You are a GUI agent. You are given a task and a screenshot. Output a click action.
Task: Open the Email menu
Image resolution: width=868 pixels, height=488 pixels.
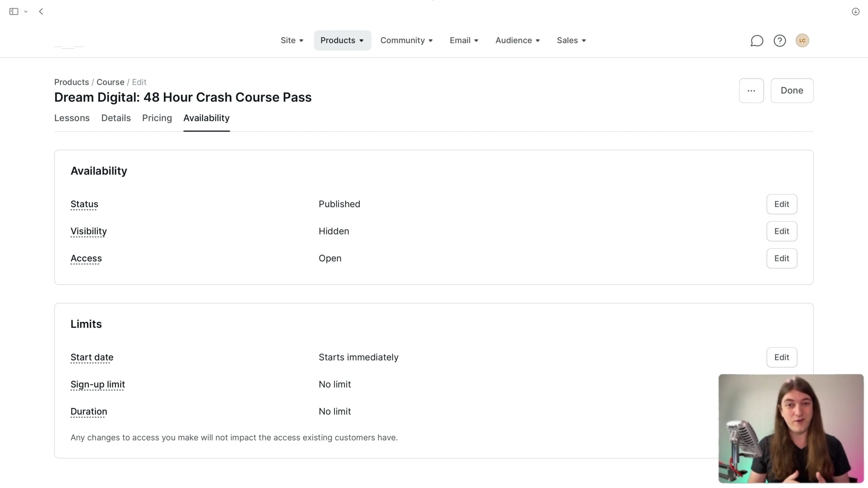tap(464, 40)
